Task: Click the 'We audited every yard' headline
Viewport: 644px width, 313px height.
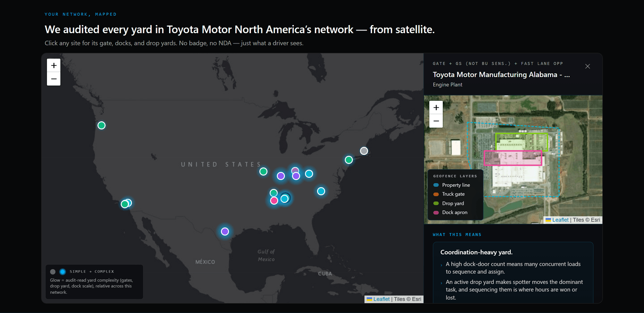Action: (240, 30)
